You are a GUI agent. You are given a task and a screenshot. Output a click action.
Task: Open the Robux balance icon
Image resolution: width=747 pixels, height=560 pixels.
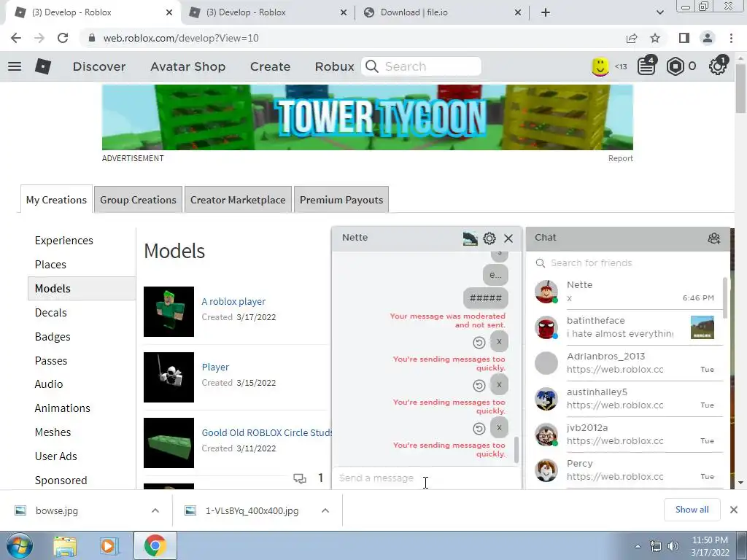pyautogui.click(x=675, y=66)
